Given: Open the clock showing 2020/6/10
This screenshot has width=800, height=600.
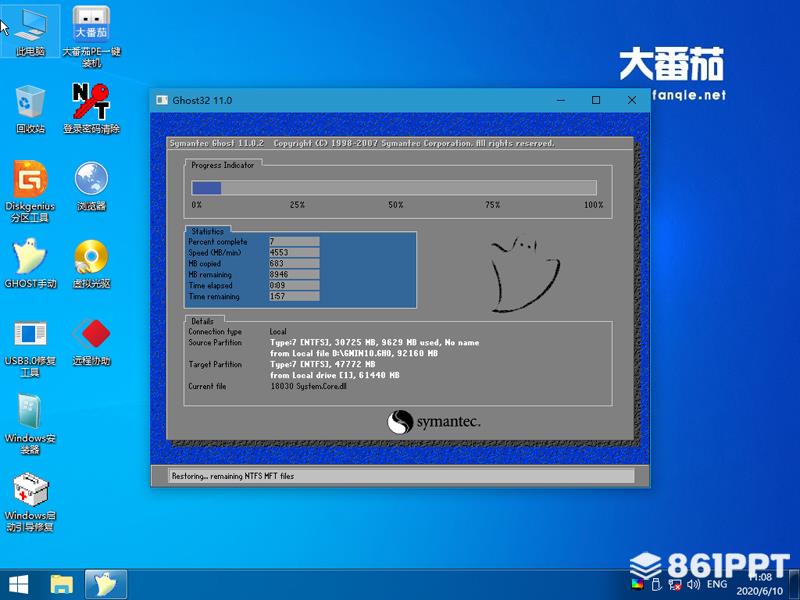Looking at the screenshot, I should click(x=760, y=585).
